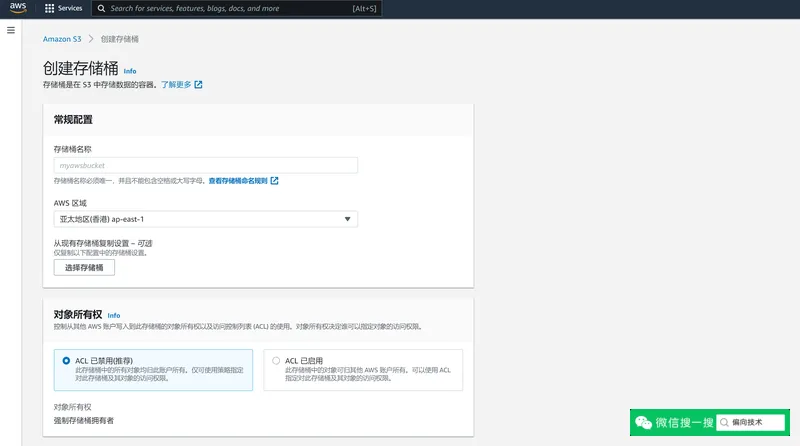Click the 创建存储桶 breadcrumb text
This screenshot has height=446, width=800.
(119, 39)
